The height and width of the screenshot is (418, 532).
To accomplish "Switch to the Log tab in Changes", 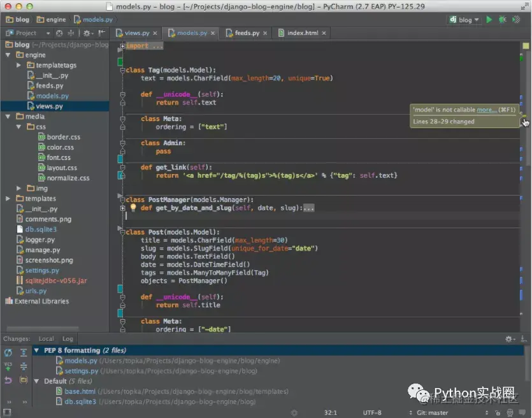I will pos(68,338).
